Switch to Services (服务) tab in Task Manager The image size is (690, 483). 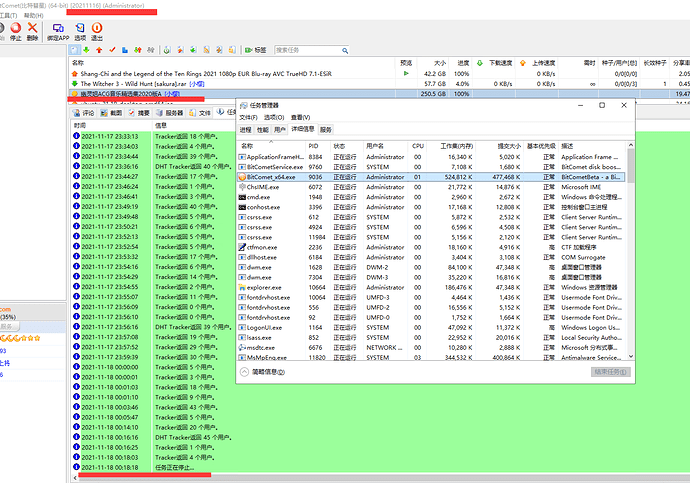[326, 130]
